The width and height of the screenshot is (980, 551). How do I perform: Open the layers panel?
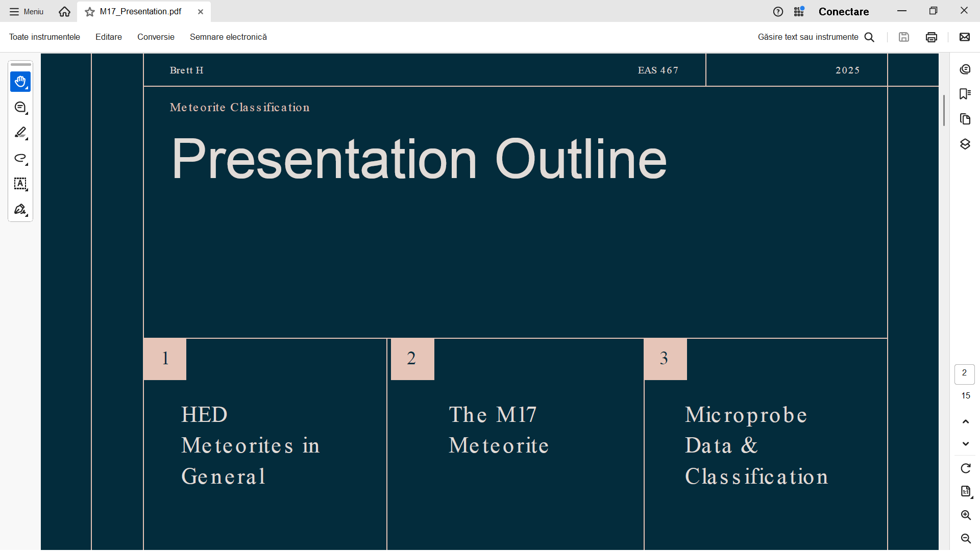click(x=965, y=144)
